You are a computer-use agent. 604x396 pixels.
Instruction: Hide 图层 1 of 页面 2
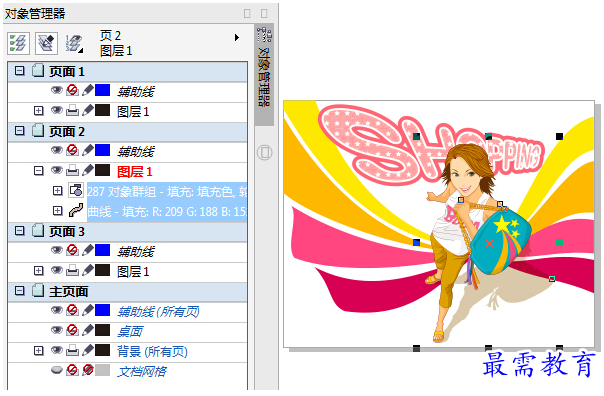click(57, 170)
